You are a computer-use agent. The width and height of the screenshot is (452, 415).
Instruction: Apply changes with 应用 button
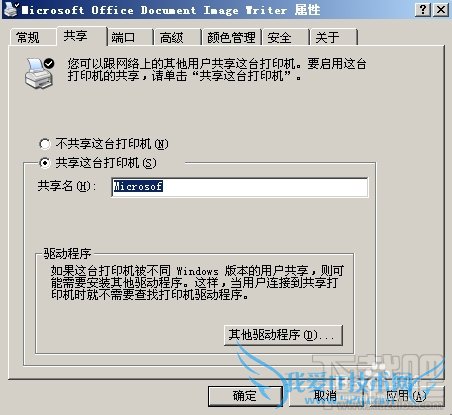pos(407,396)
